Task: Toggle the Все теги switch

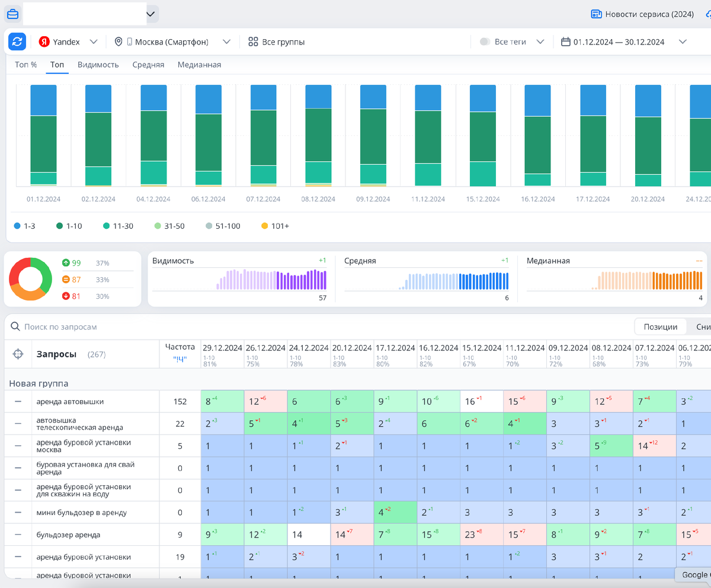Action: click(485, 41)
